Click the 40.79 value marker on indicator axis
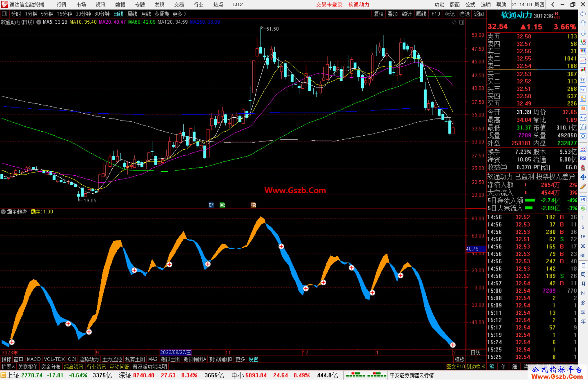The width and height of the screenshot is (588, 380). [x=476, y=249]
